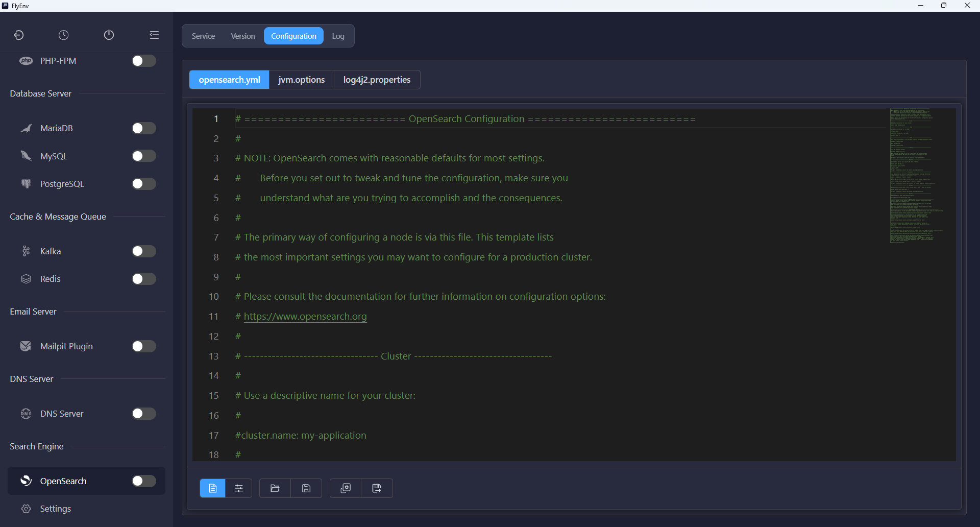This screenshot has height=527, width=980.
Task: Open the Log tab
Action: pyautogui.click(x=338, y=36)
